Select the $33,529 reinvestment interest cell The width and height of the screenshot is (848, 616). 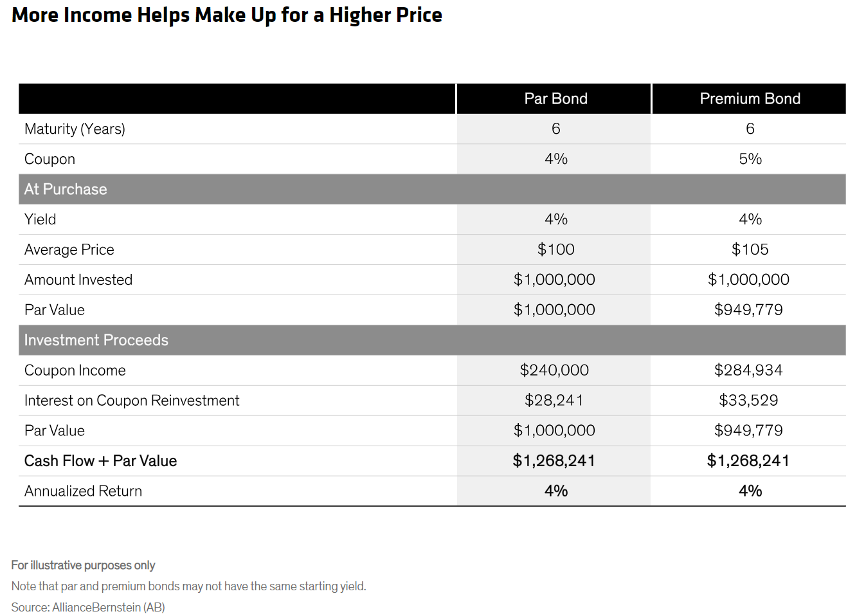point(750,401)
